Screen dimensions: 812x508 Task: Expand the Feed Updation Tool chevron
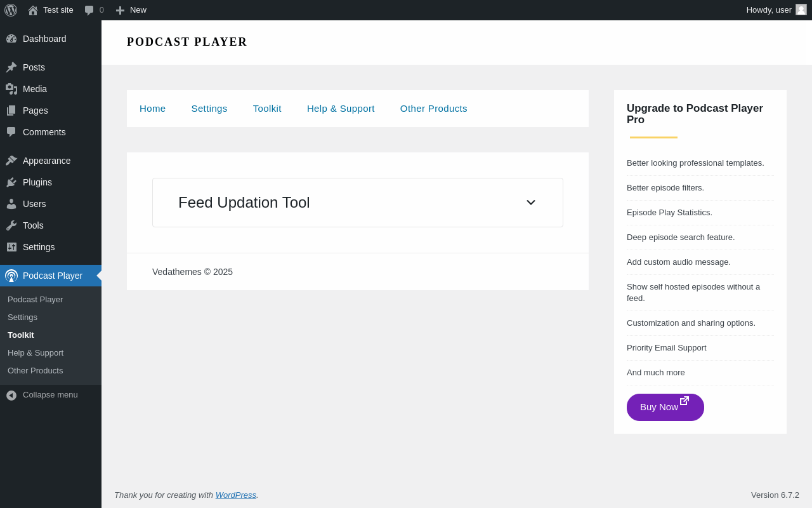531,203
